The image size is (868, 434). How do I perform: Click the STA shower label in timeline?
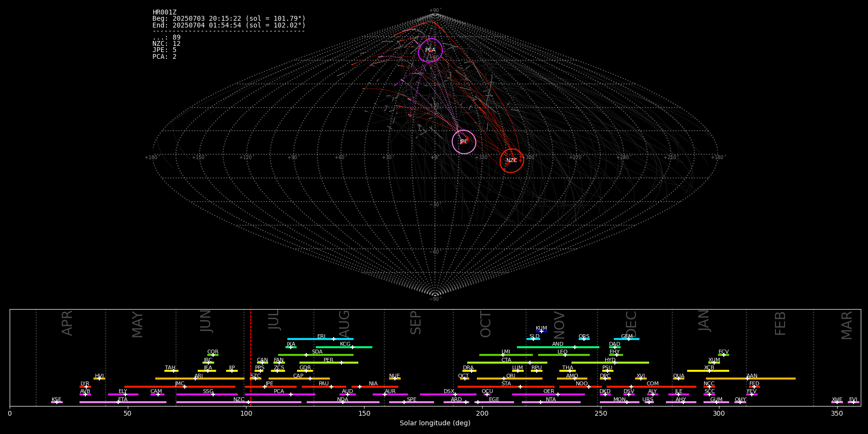coord(506,384)
